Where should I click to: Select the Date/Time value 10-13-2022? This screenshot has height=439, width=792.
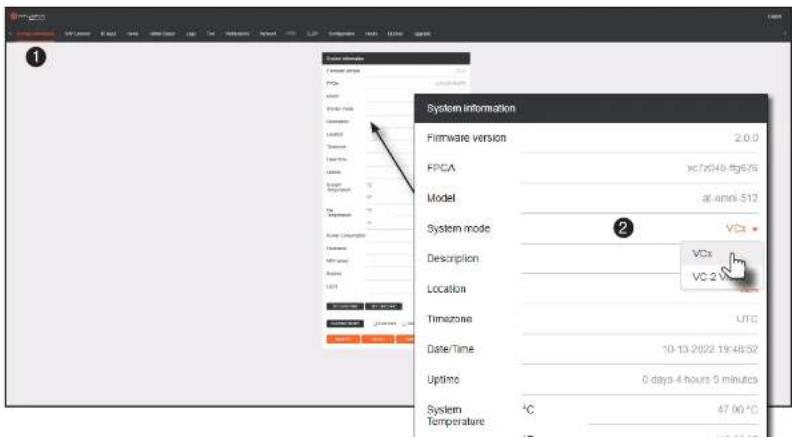coord(710,350)
